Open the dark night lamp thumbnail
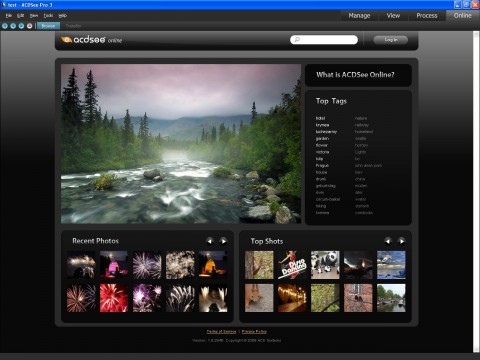 tap(358, 265)
